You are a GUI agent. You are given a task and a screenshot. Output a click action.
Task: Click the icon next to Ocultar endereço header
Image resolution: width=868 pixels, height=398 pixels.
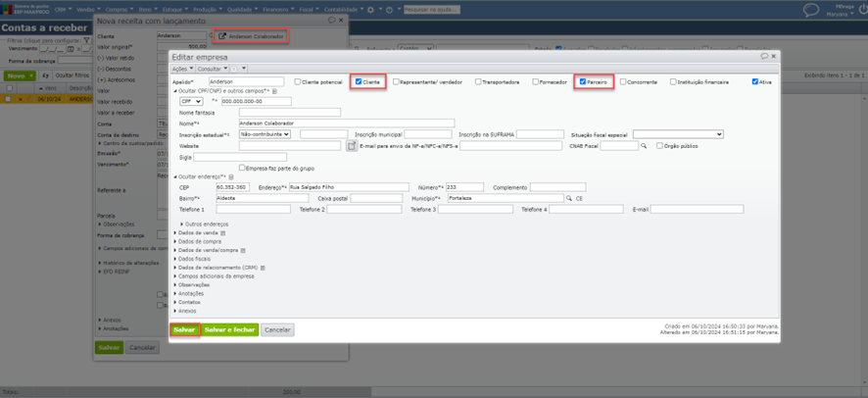231,176
